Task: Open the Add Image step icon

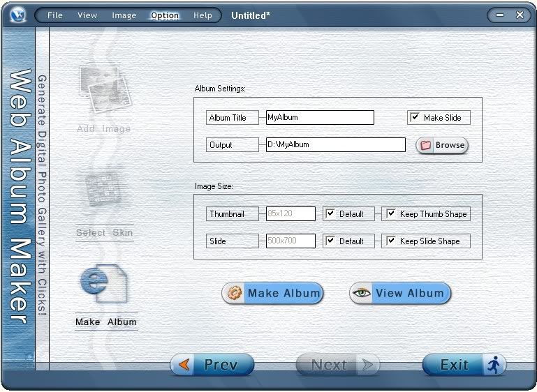Action: click(x=105, y=89)
